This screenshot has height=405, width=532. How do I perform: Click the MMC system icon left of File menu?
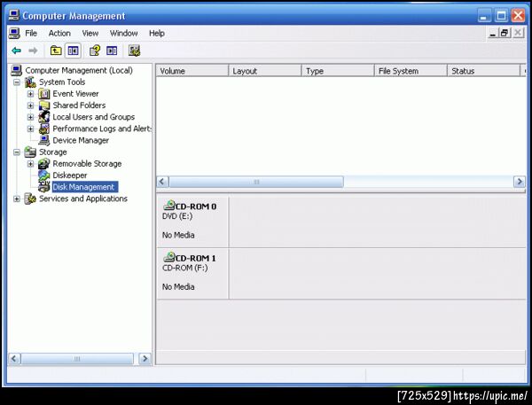coord(14,34)
